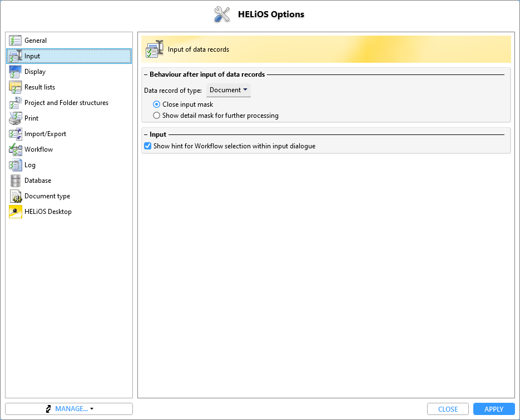This screenshot has height=420, width=520.
Task: Open Print options
Action: 69,118
